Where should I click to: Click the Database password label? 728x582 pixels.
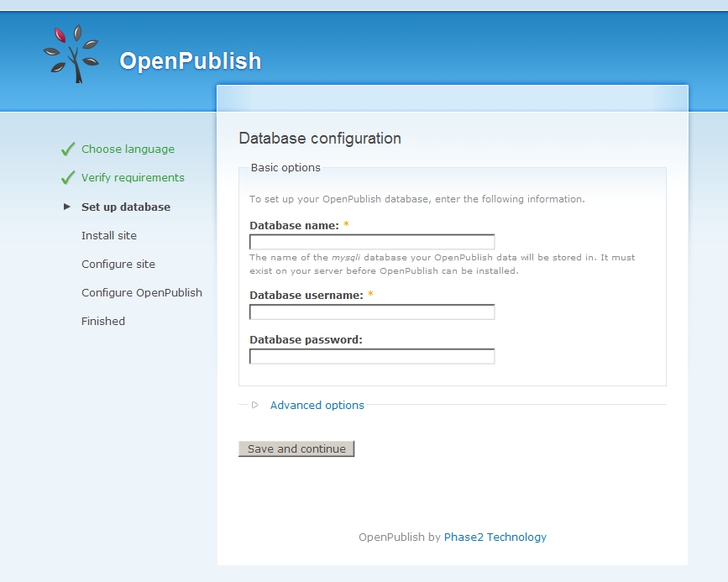(306, 339)
